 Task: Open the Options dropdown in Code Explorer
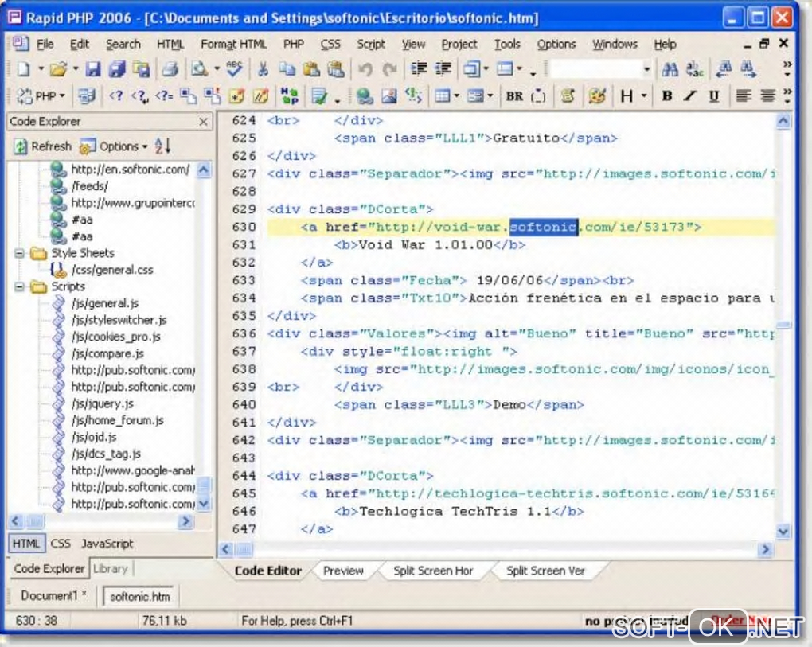pos(114,146)
